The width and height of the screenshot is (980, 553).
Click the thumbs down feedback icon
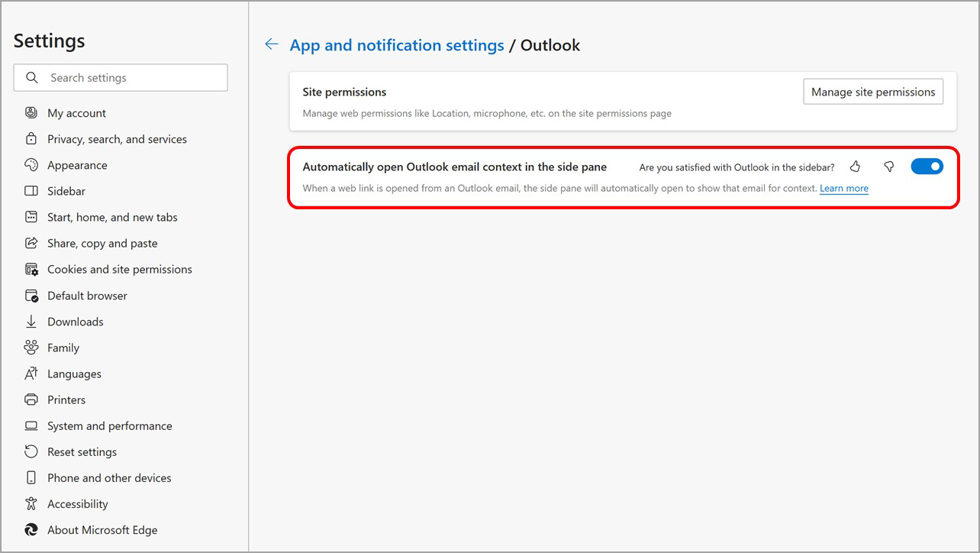888,167
